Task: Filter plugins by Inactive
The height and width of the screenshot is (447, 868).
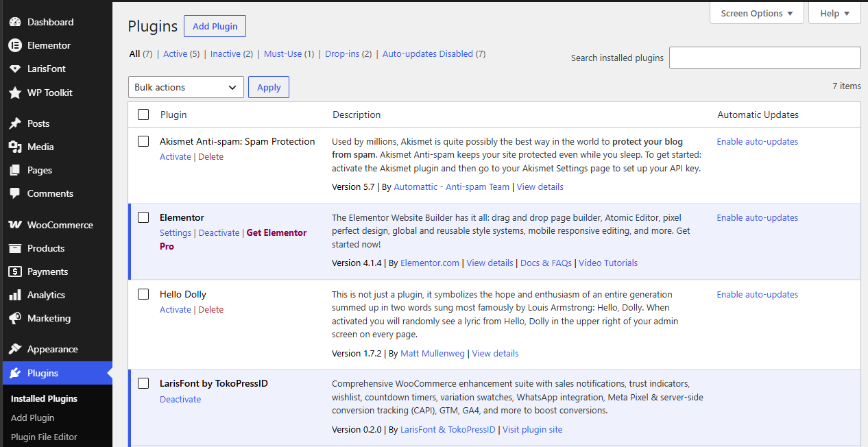Action: click(x=226, y=53)
